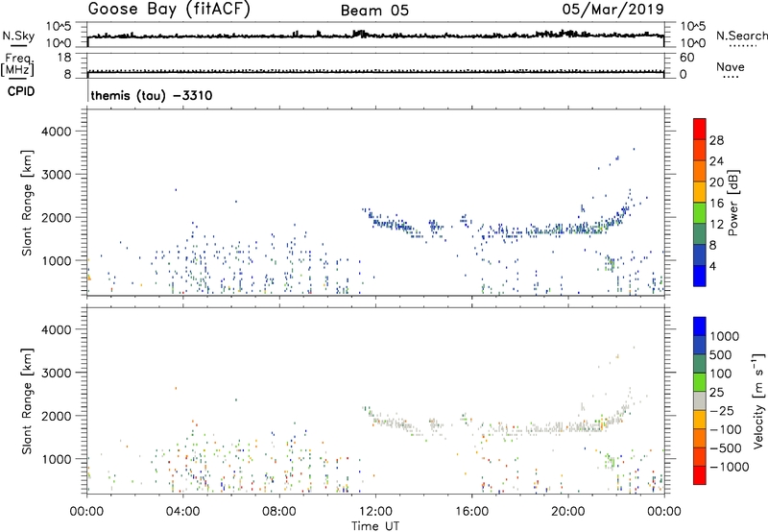
Task: Click the date '05/Mar/2019'
Action: tap(613, 10)
